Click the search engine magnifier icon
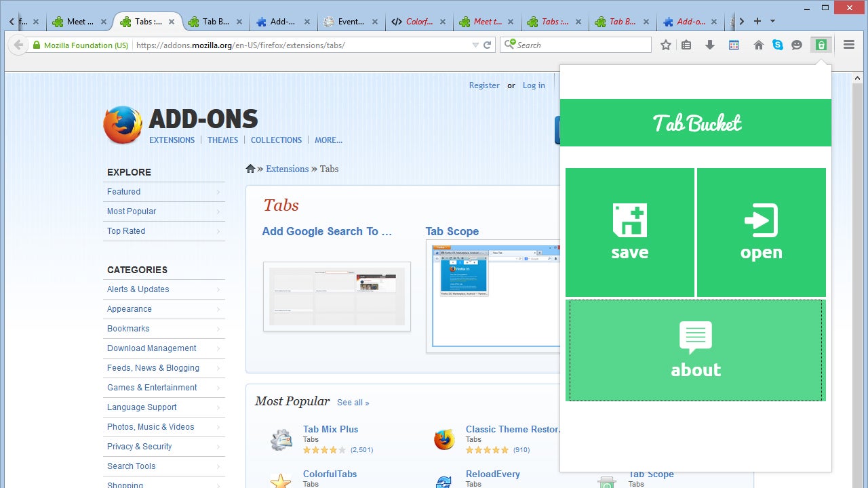Image resolution: width=868 pixels, height=488 pixels. tap(509, 45)
